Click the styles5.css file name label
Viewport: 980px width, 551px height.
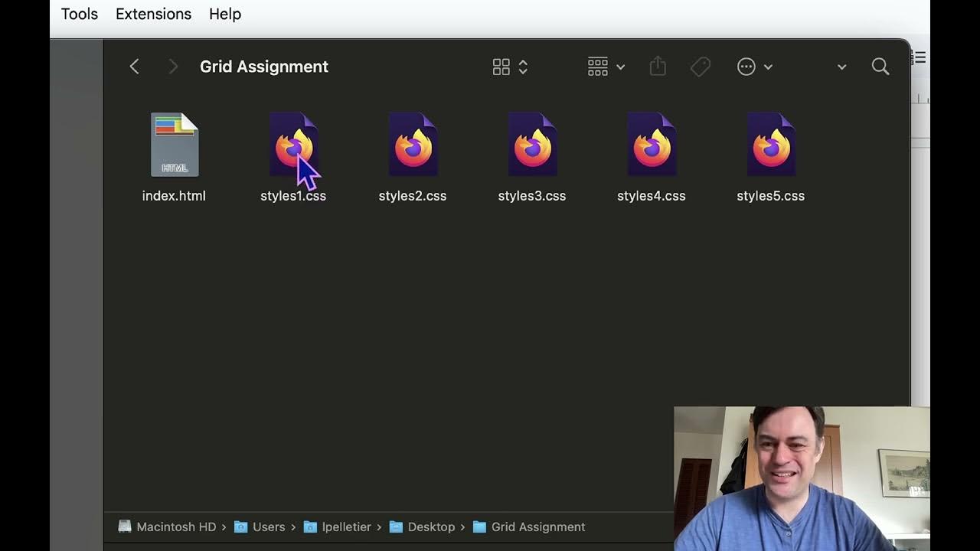point(771,196)
